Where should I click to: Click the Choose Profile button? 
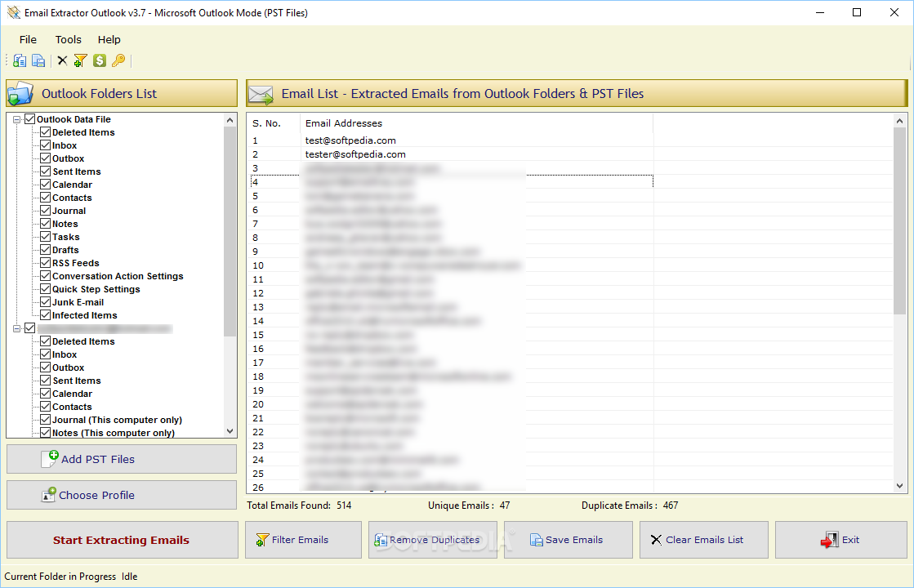pyautogui.click(x=121, y=495)
